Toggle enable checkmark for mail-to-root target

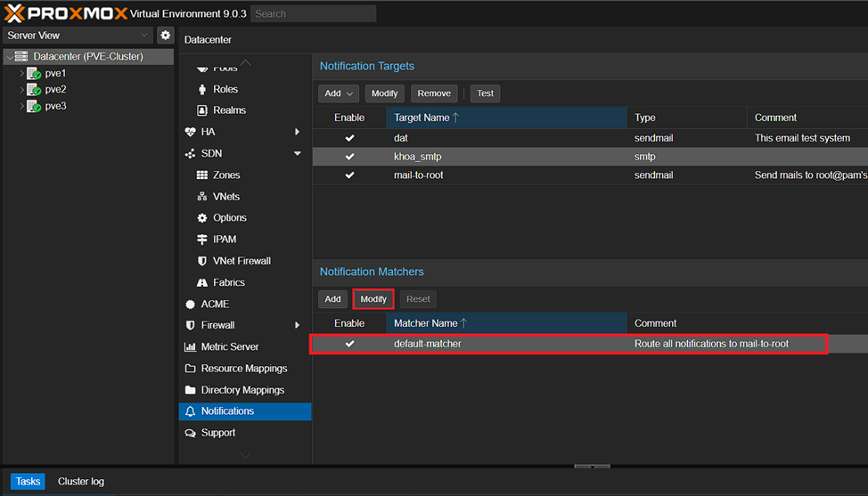pyautogui.click(x=349, y=175)
